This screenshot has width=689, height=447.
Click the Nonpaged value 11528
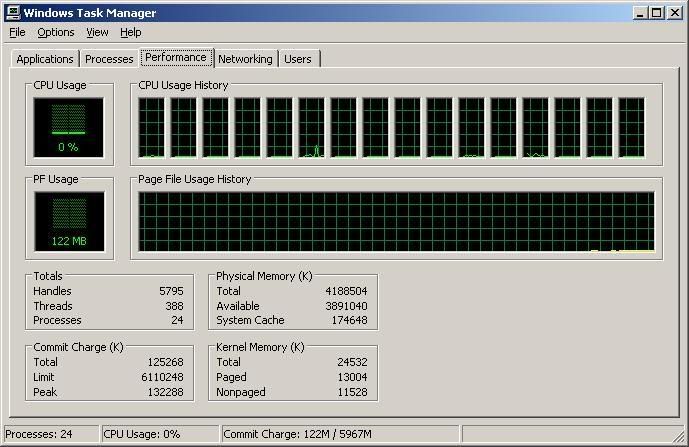[352, 392]
